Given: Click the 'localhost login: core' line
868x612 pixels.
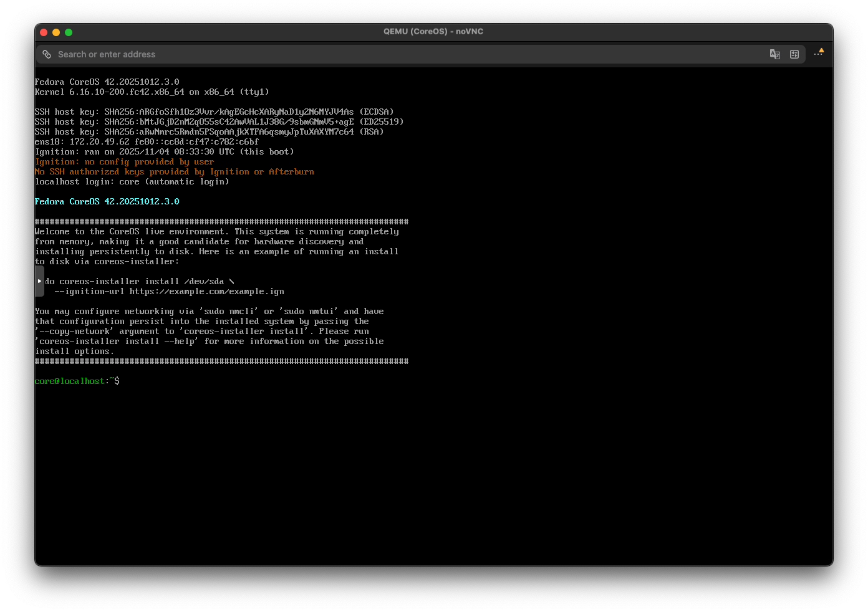Looking at the screenshot, I should (132, 182).
